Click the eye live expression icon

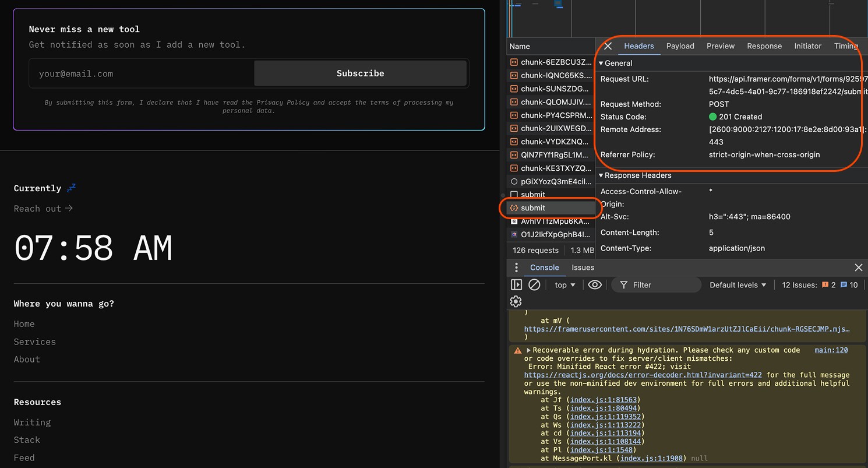tap(595, 285)
